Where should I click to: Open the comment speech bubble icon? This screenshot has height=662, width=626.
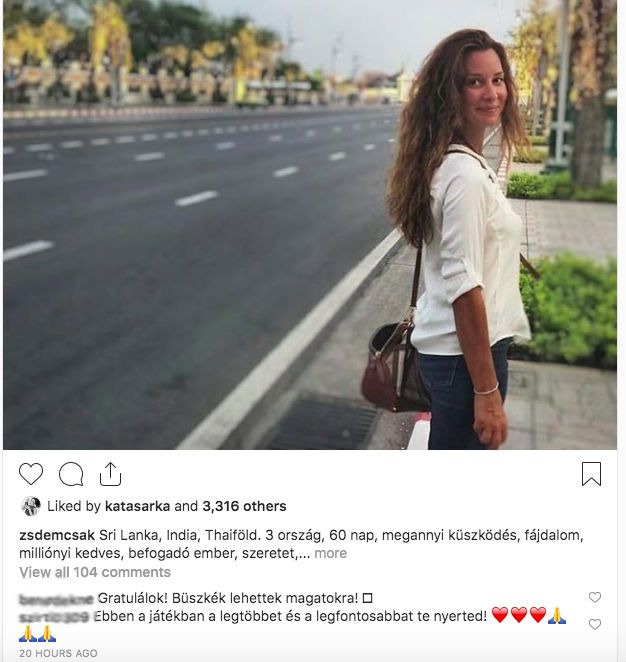(71, 474)
